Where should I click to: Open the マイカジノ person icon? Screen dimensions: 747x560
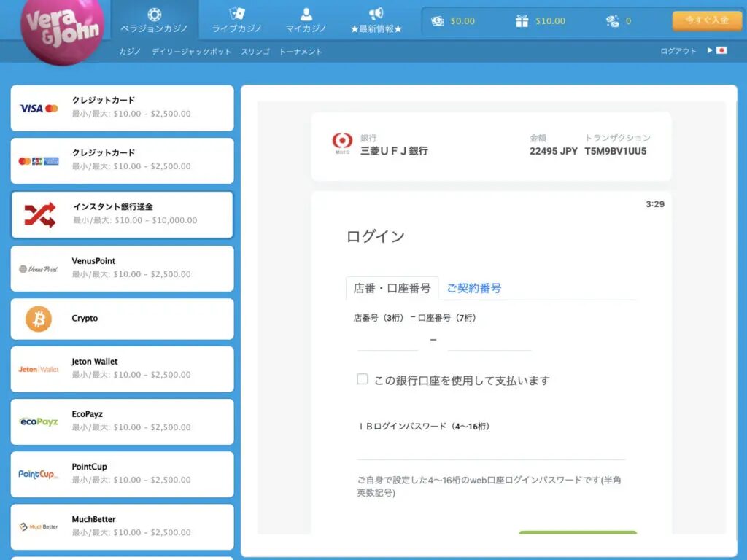point(306,14)
